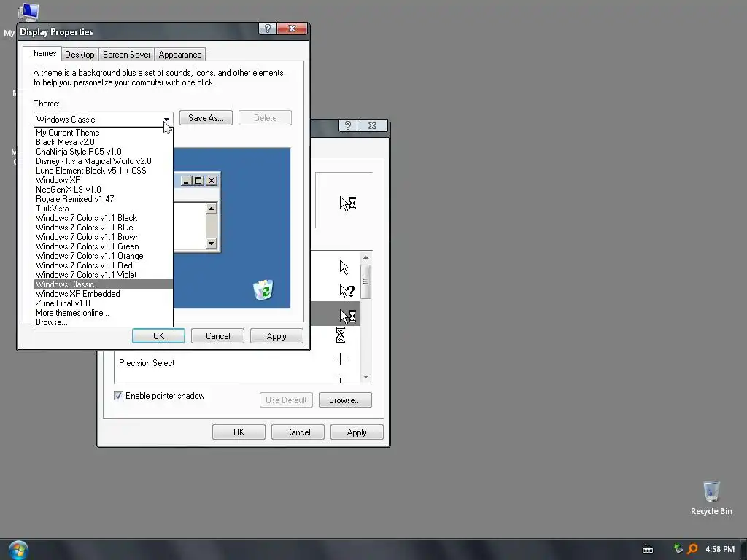Image resolution: width=747 pixels, height=560 pixels.
Task: Choose ChaNinja Style RC5 v1.0 theme
Action: pos(104,152)
